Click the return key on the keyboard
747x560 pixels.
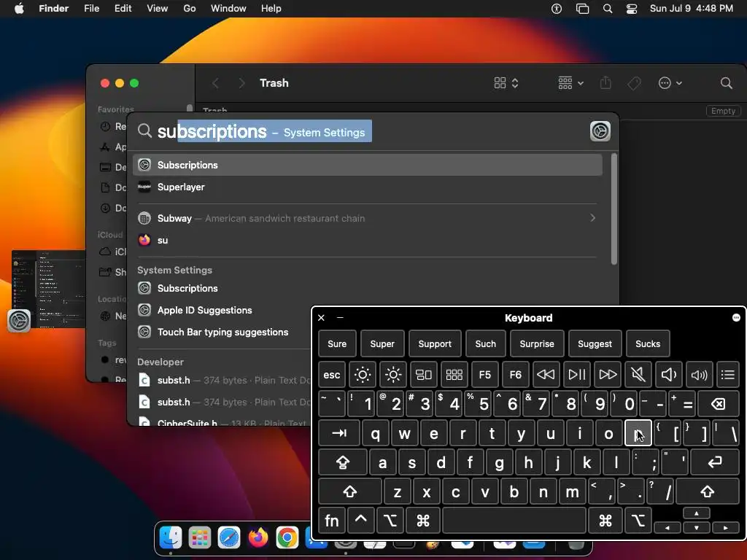tap(715, 462)
